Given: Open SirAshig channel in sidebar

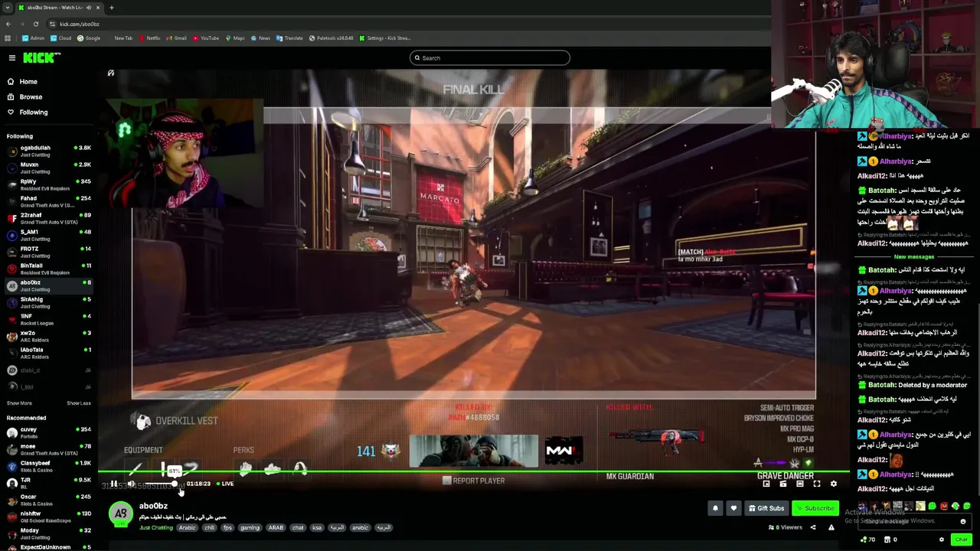Looking at the screenshot, I should click(x=49, y=302).
